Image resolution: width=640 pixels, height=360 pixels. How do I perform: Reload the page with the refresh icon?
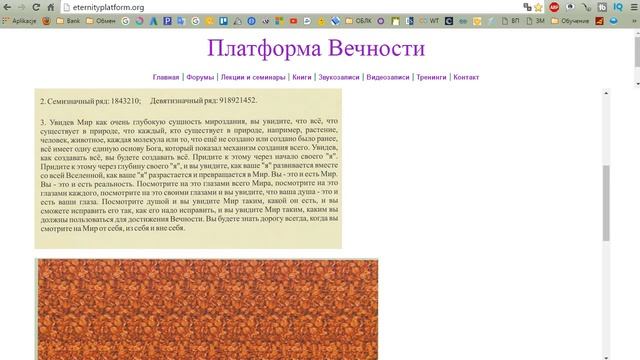click(x=36, y=7)
